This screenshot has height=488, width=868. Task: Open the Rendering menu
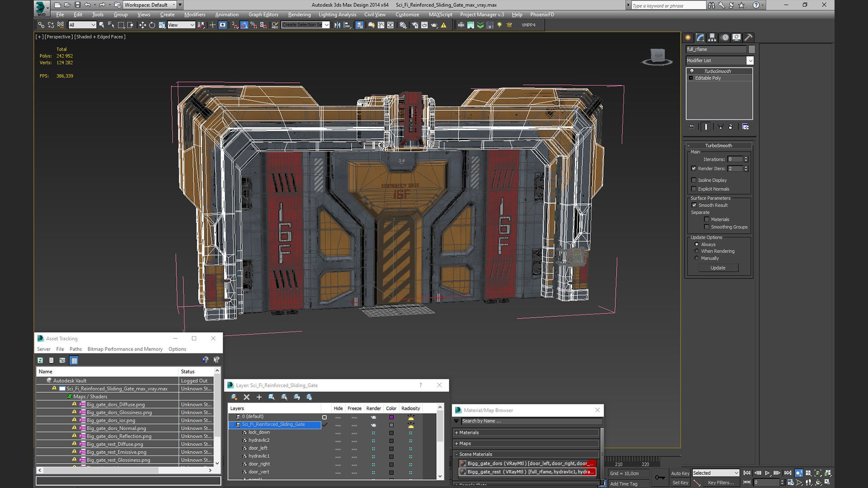coord(299,14)
